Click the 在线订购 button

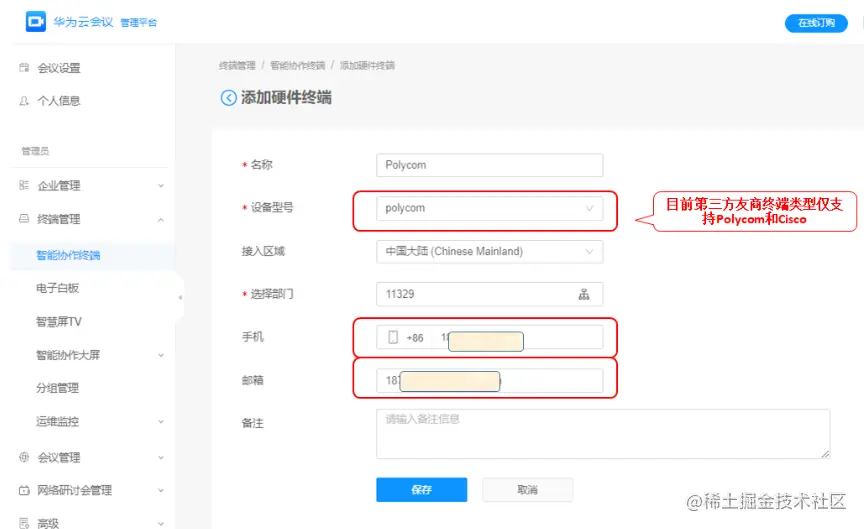(x=816, y=23)
